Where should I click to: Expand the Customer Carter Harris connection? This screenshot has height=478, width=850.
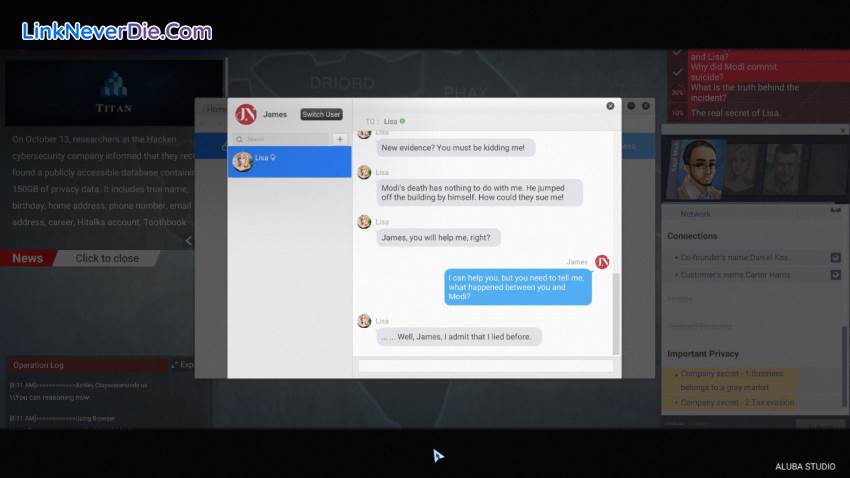[835, 274]
